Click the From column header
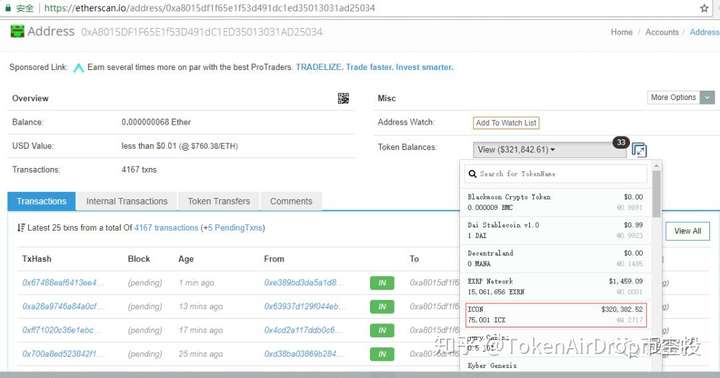Screen dimensions: 720x378 click(274, 259)
